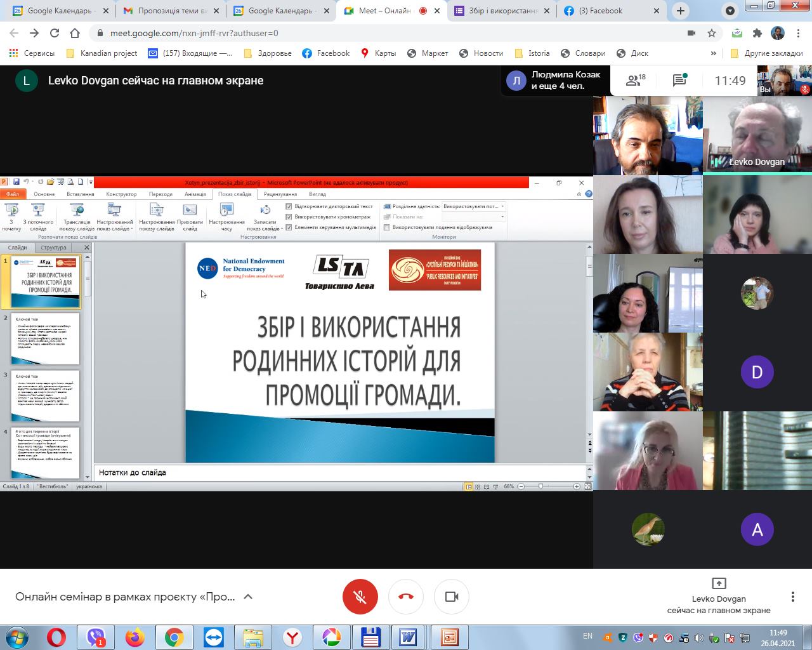Switch to the Facebook browser tab
The height and width of the screenshot is (650, 812).
pyautogui.click(x=612, y=11)
